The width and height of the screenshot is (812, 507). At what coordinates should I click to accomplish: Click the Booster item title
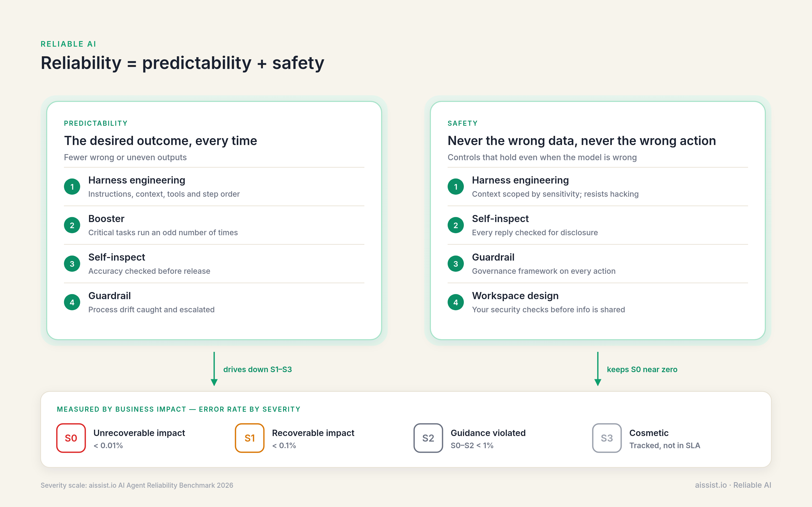(x=106, y=219)
